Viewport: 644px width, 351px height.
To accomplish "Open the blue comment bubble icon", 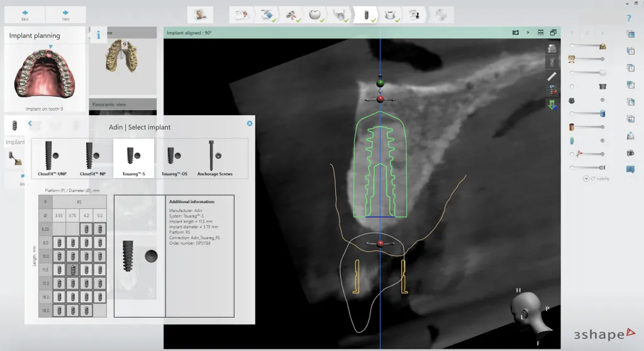I will point(631,169).
